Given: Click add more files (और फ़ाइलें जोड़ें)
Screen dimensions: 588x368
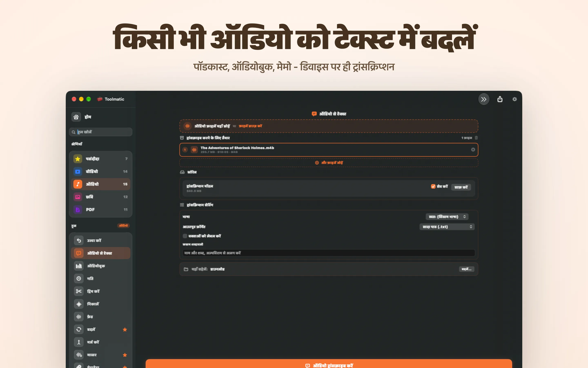Looking at the screenshot, I should tap(329, 163).
